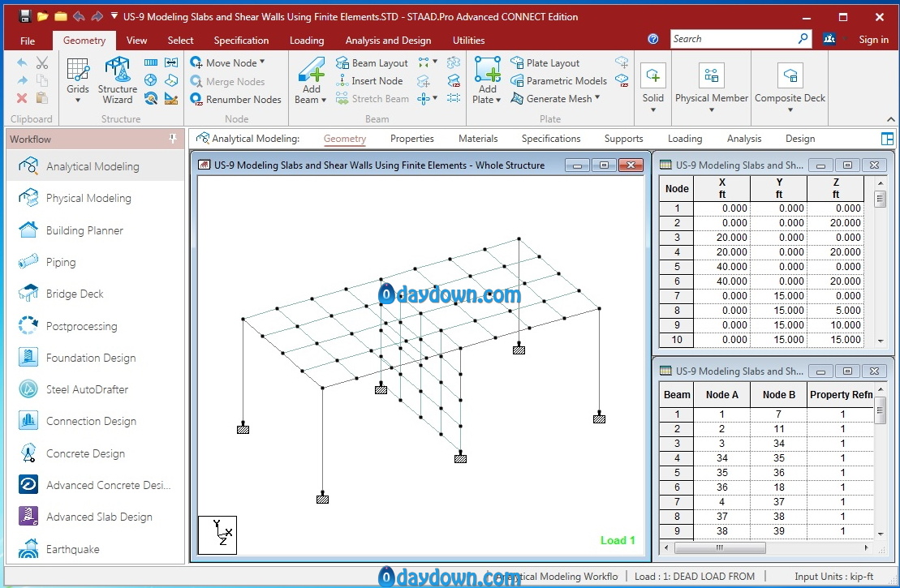Open the Utilities ribbon tab

click(468, 41)
